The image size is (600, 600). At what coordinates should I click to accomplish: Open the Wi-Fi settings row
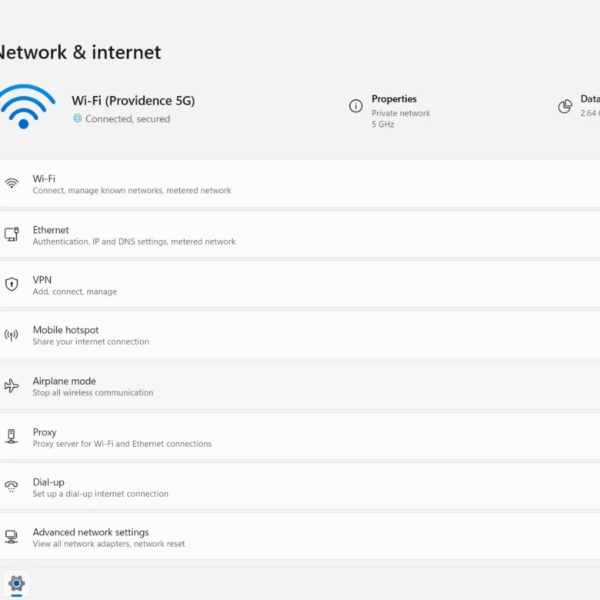(300, 184)
